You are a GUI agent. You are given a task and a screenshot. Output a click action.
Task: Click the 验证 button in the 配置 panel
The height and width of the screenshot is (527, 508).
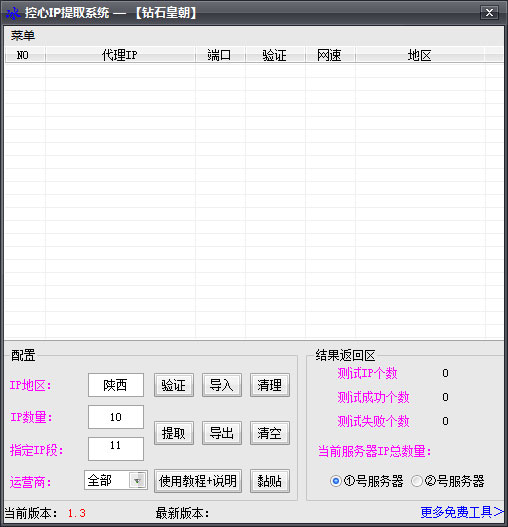point(174,385)
